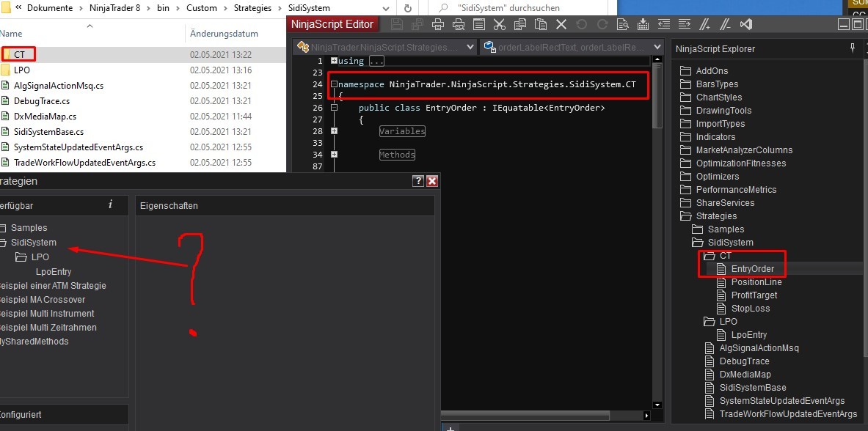Select TradeWorkFlowUpdatedEventArgs.cs in File Explorer
The height and width of the screenshot is (431, 868).
(84, 163)
